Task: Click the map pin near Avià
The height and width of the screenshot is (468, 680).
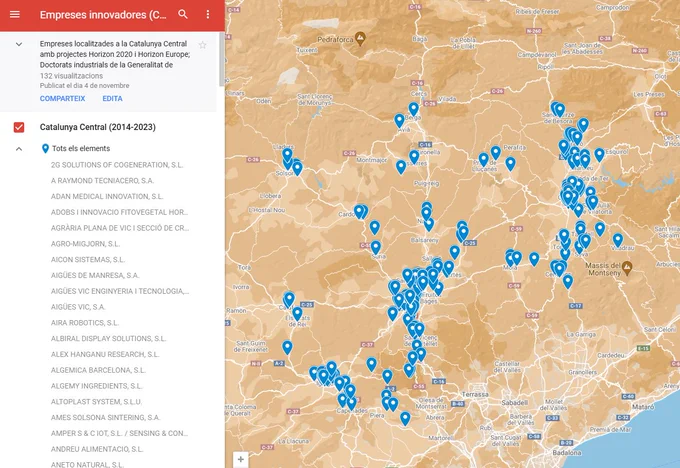Action: pos(399,121)
